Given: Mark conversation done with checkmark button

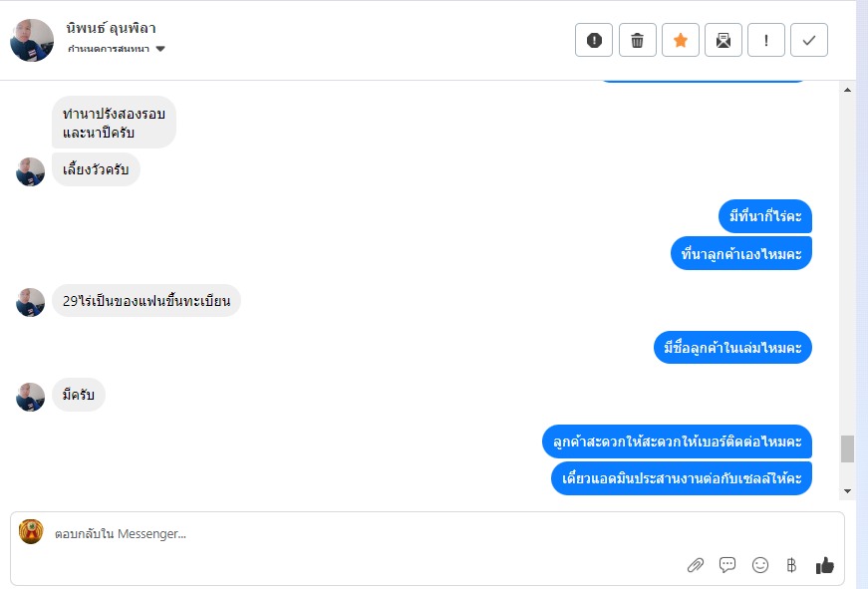Looking at the screenshot, I should [809, 40].
